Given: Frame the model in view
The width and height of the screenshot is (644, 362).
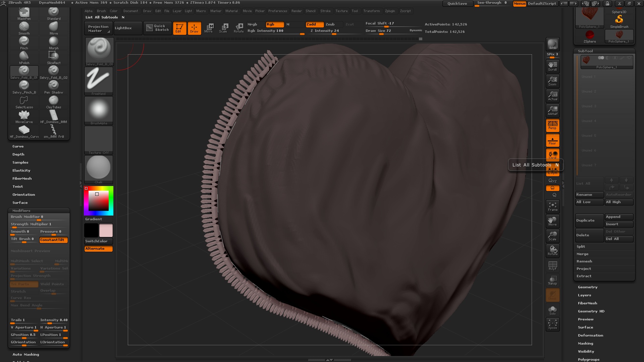Looking at the screenshot, I should click(x=552, y=206).
